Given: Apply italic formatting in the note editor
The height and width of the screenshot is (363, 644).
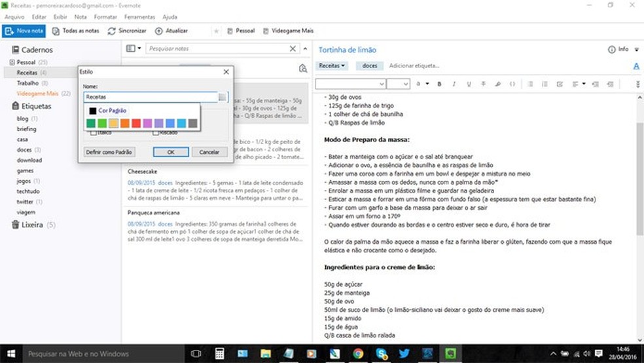Looking at the screenshot, I should point(454,84).
